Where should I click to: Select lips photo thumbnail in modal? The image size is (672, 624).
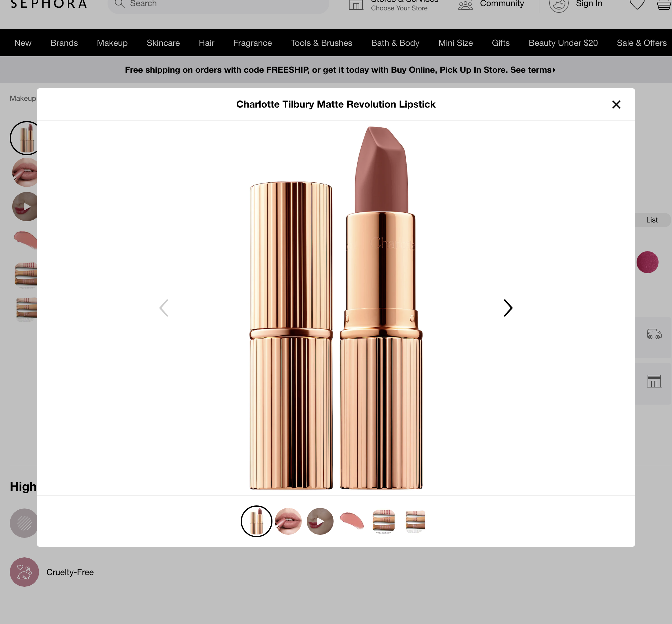pos(288,521)
